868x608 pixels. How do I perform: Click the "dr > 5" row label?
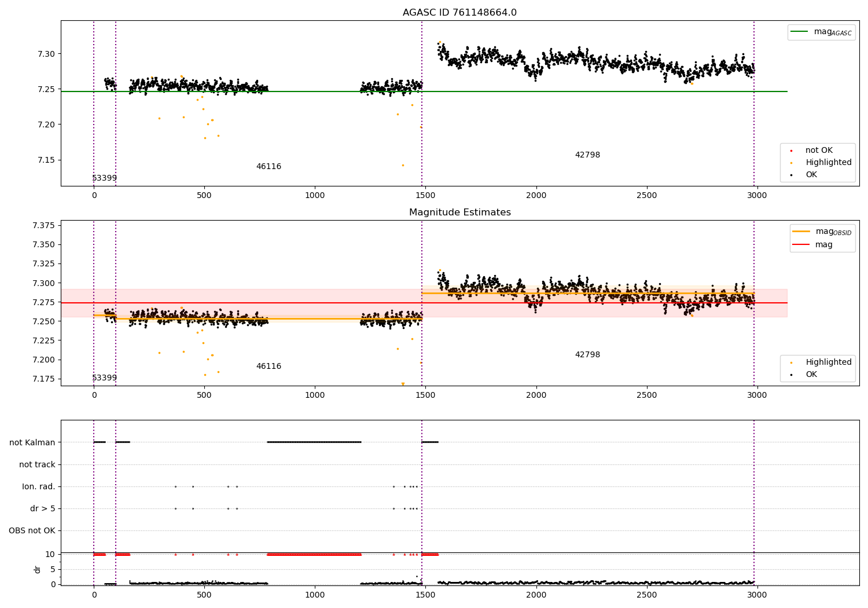point(43,509)
